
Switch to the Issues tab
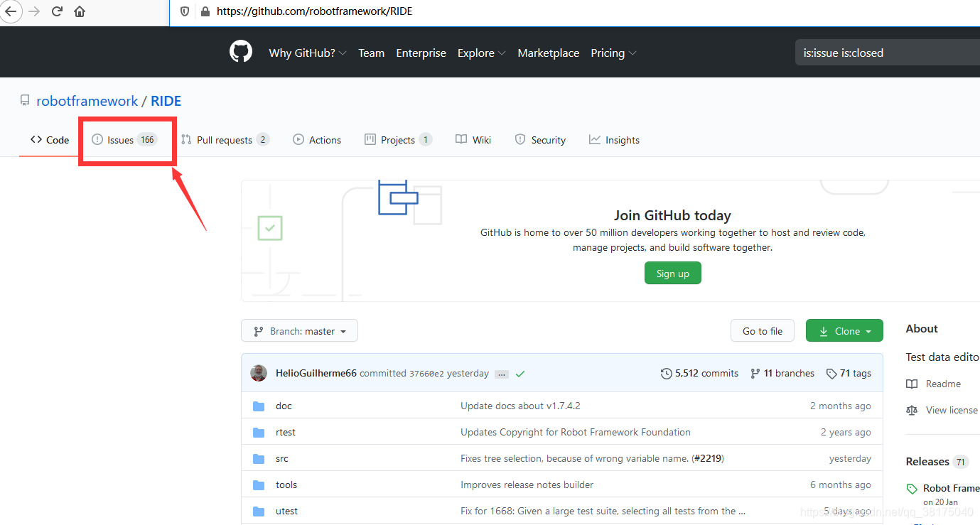tap(125, 140)
